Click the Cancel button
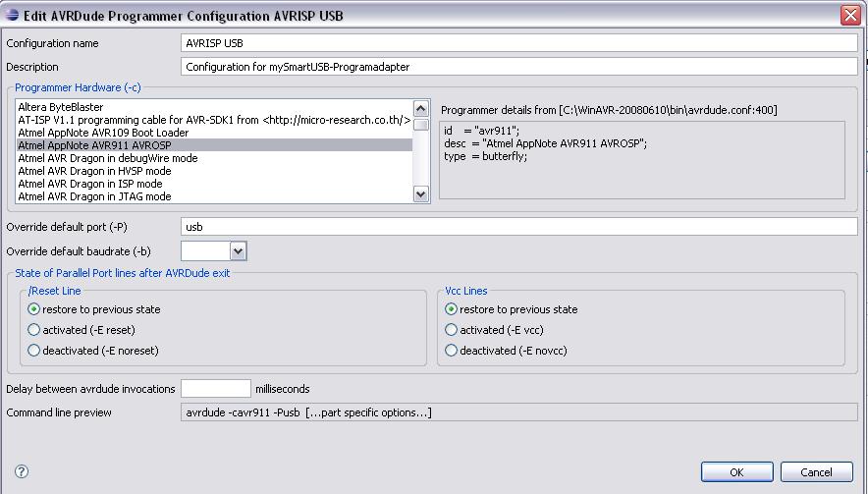The width and height of the screenshot is (868, 494). [817, 471]
